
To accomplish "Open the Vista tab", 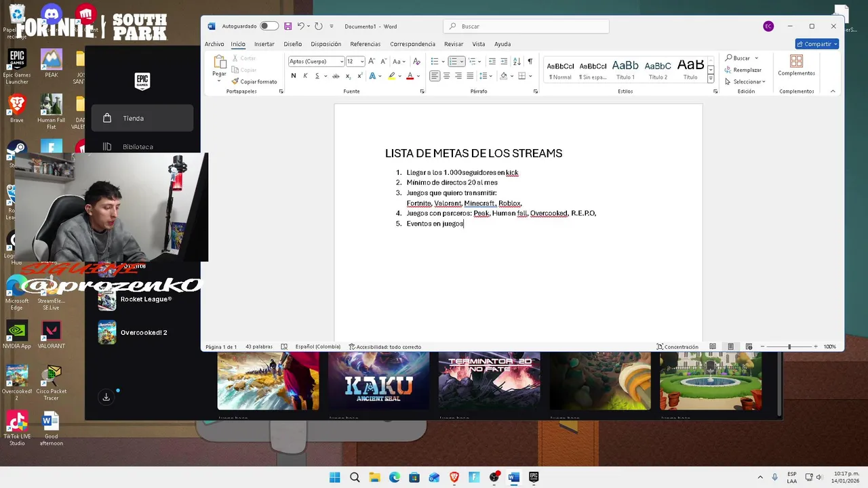I will [479, 44].
